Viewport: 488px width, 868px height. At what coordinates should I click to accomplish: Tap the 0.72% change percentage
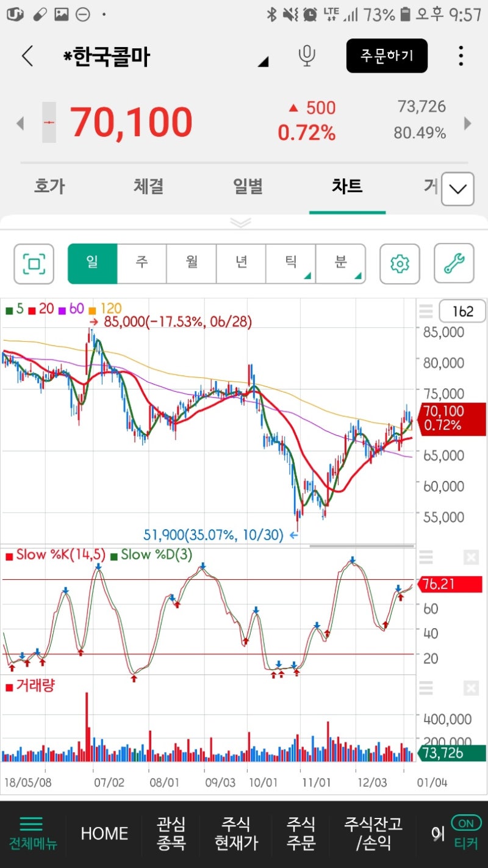click(307, 133)
